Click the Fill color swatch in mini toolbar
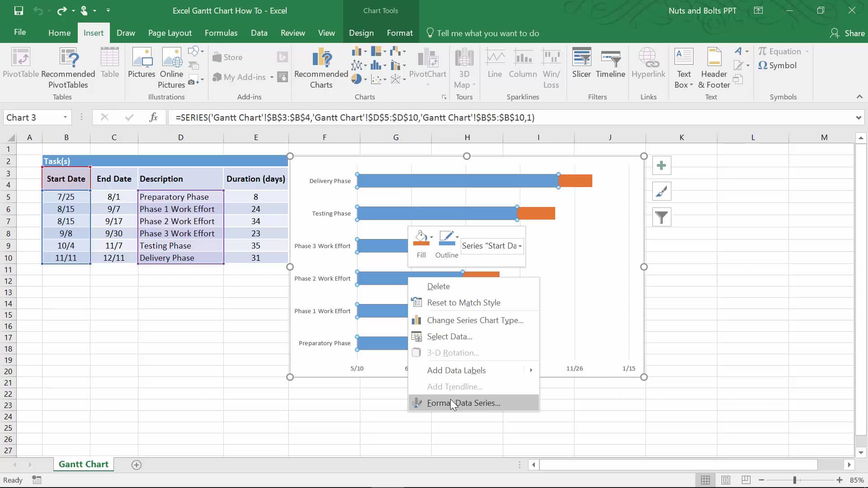The width and height of the screenshot is (868, 488). 420,244
